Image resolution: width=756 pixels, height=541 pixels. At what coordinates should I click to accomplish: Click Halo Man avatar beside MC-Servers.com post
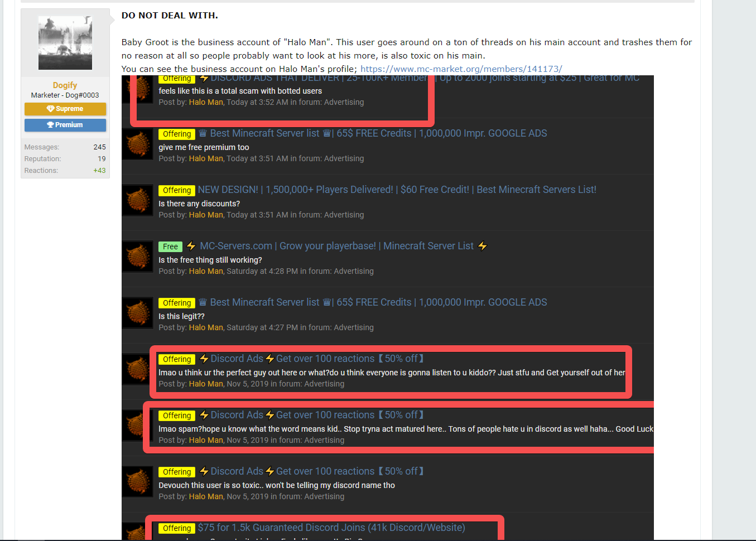point(138,257)
